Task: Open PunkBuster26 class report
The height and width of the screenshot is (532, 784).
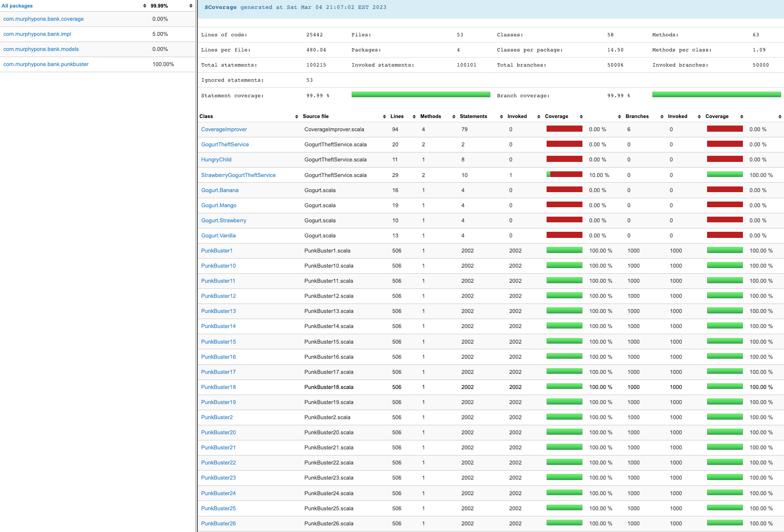Action: [219, 524]
